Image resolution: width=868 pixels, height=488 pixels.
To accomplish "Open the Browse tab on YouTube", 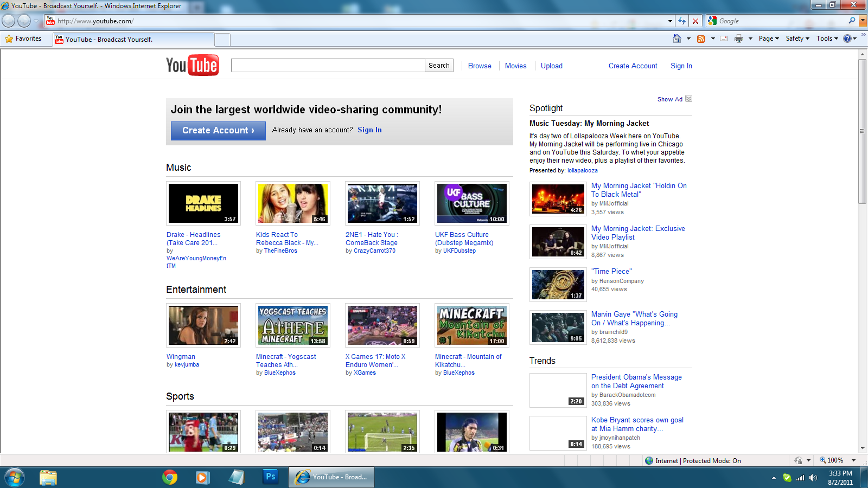I will tap(480, 66).
